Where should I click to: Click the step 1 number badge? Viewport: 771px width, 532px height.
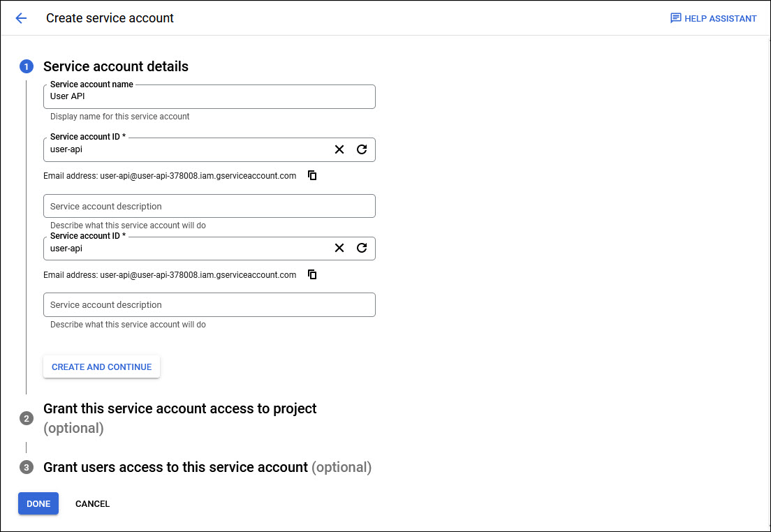27,67
